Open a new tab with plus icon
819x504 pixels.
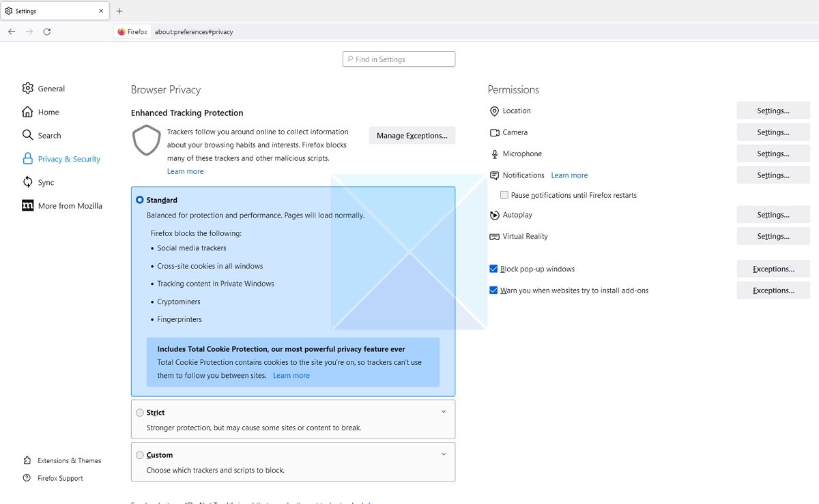[x=119, y=11]
